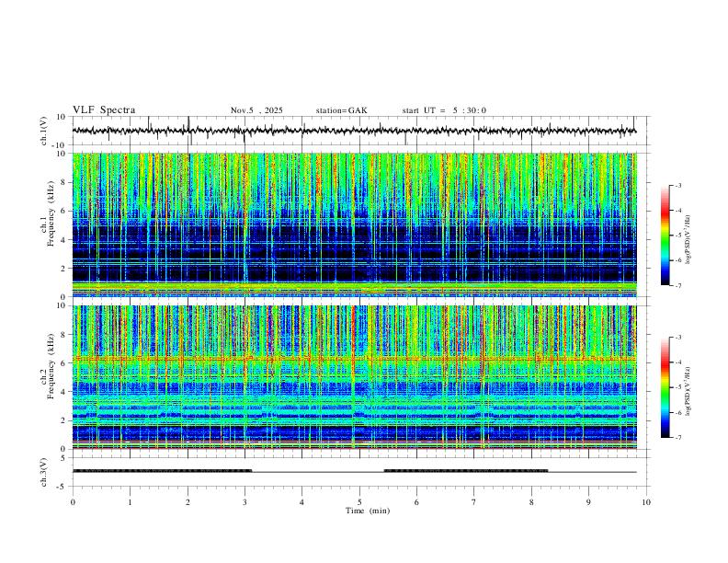The height and width of the screenshot is (563, 728).
Task: Click the log(PSD) label beside ch.1 colorbar
Action: 688,239
